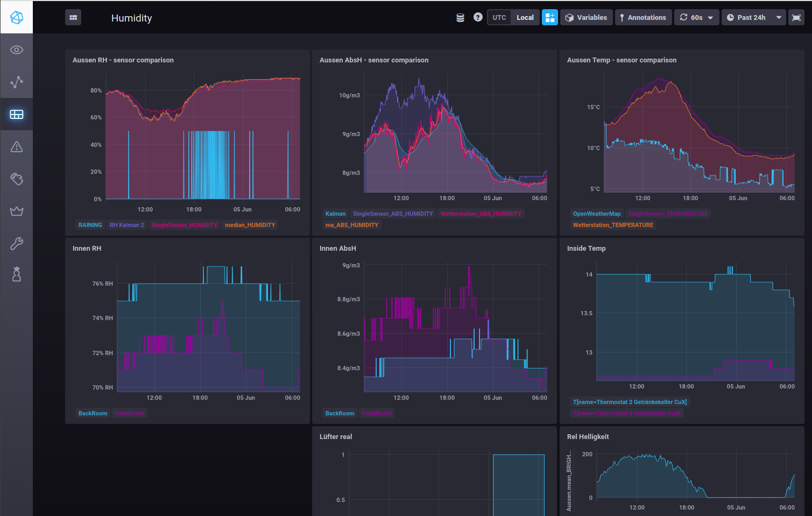Open the Past 24h time range dropdown
The height and width of the screenshot is (516, 812).
753,17
